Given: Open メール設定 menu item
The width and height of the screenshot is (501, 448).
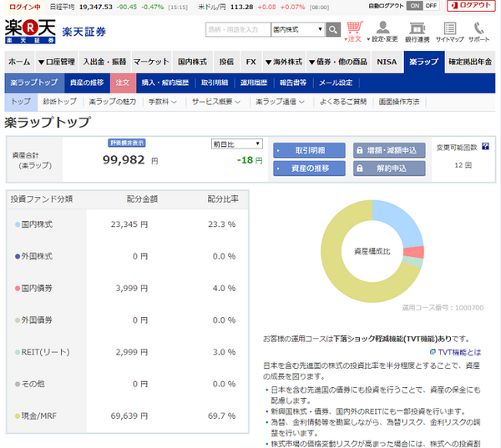Looking at the screenshot, I should coord(336,83).
